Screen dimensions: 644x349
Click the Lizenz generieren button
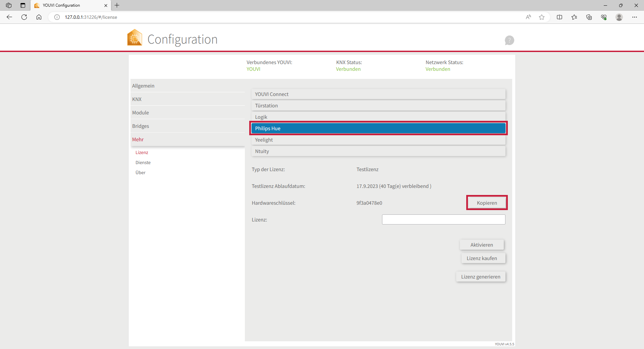pos(481,277)
